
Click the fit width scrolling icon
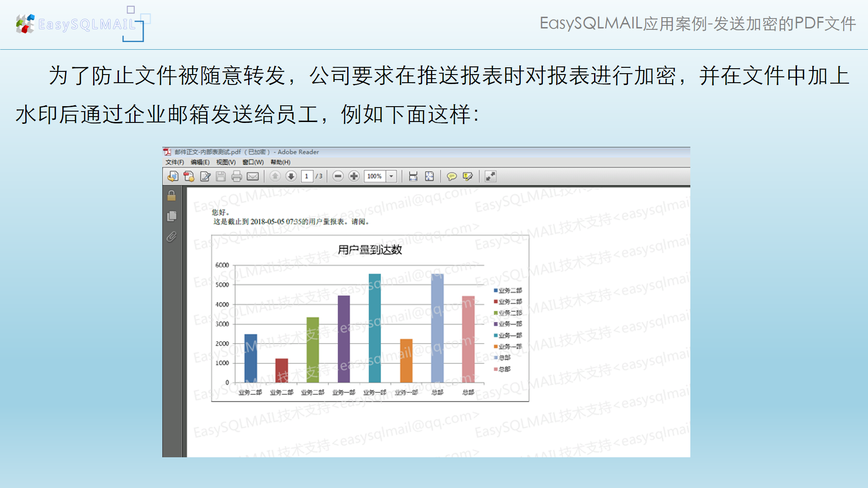(x=413, y=176)
